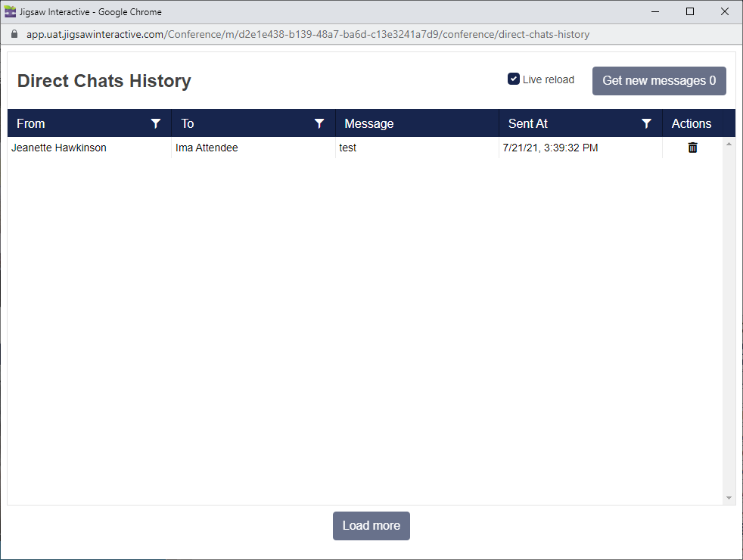Click the 7/21/21 timestamp cell

point(550,148)
